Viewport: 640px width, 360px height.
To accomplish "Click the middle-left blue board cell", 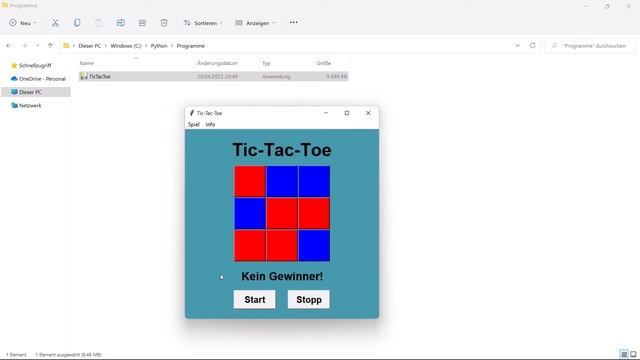I will point(250,213).
